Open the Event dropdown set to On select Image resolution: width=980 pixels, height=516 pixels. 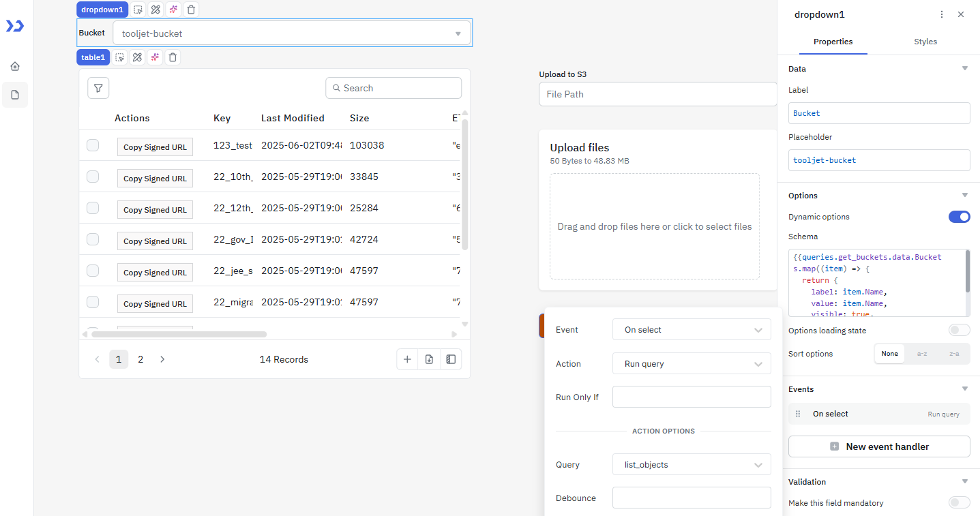click(692, 330)
